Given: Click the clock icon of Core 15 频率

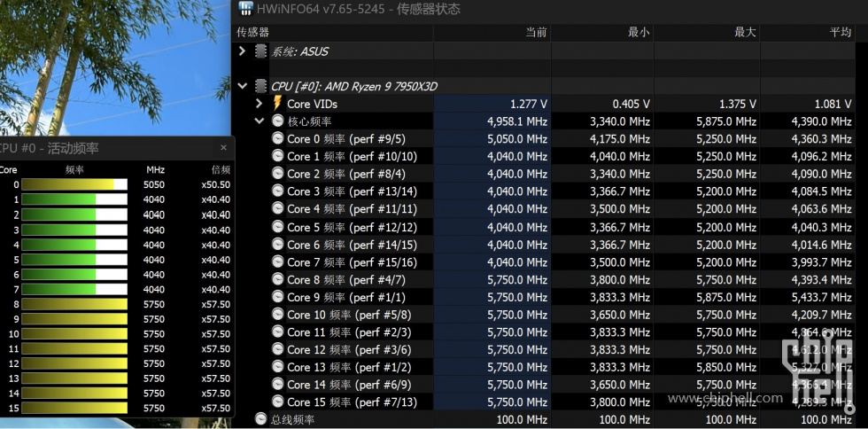Looking at the screenshot, I should [277, 402].
